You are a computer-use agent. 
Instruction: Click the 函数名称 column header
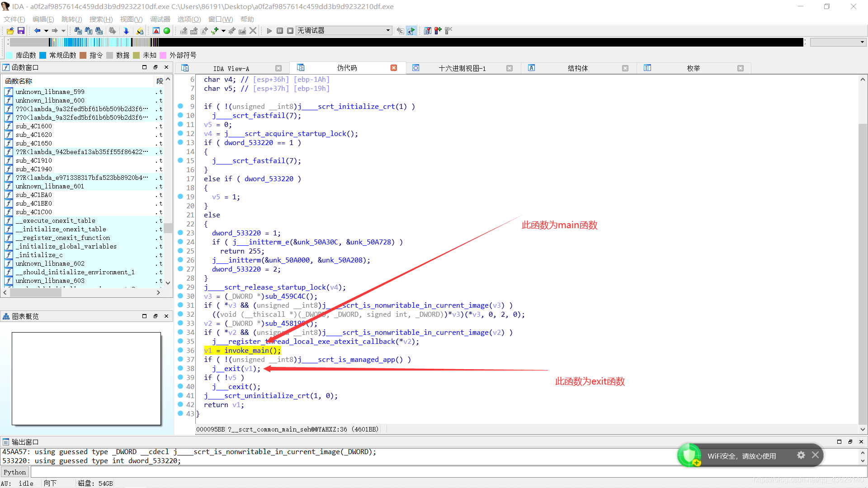(79, 81)
